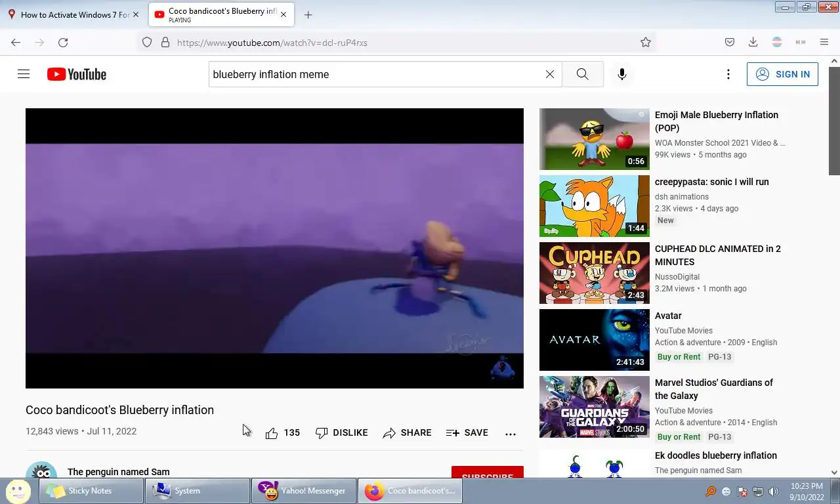Open the YouTube guide hamburger menu
840x504 pixels.
click(24, 74)
